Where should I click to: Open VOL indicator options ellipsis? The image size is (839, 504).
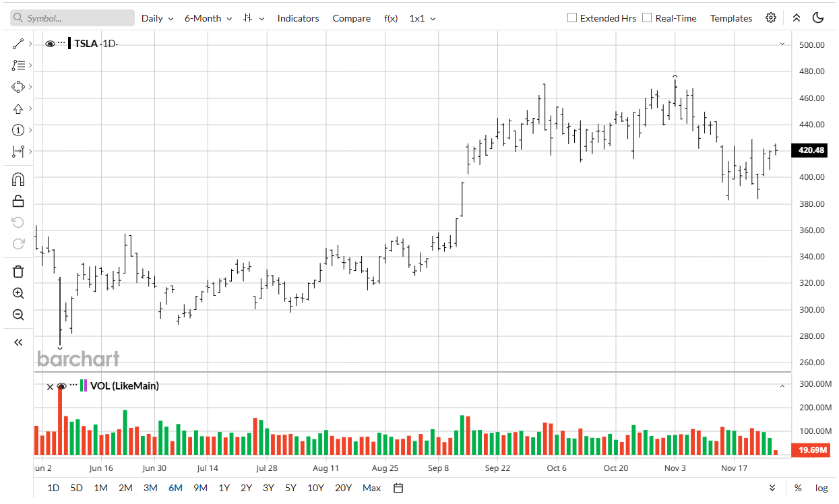tap(73, 385)
